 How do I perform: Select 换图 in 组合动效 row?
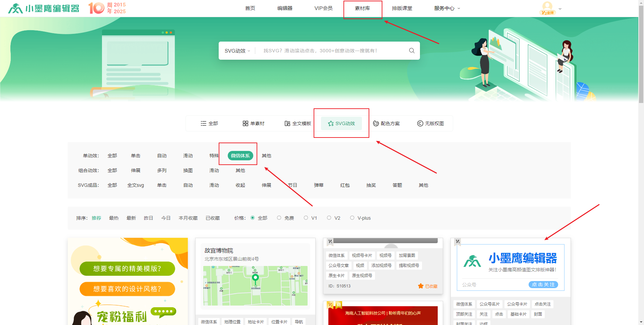(x=188, y=170)
